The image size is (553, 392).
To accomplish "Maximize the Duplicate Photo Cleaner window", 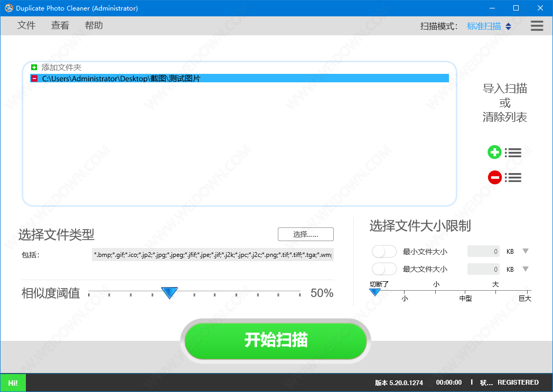I will (x=516, y=8).
